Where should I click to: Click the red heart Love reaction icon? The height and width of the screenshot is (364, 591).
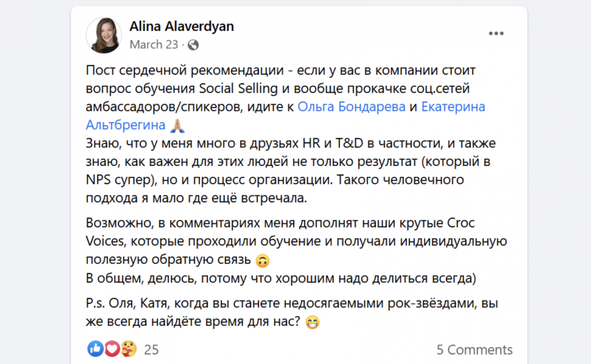112,348
